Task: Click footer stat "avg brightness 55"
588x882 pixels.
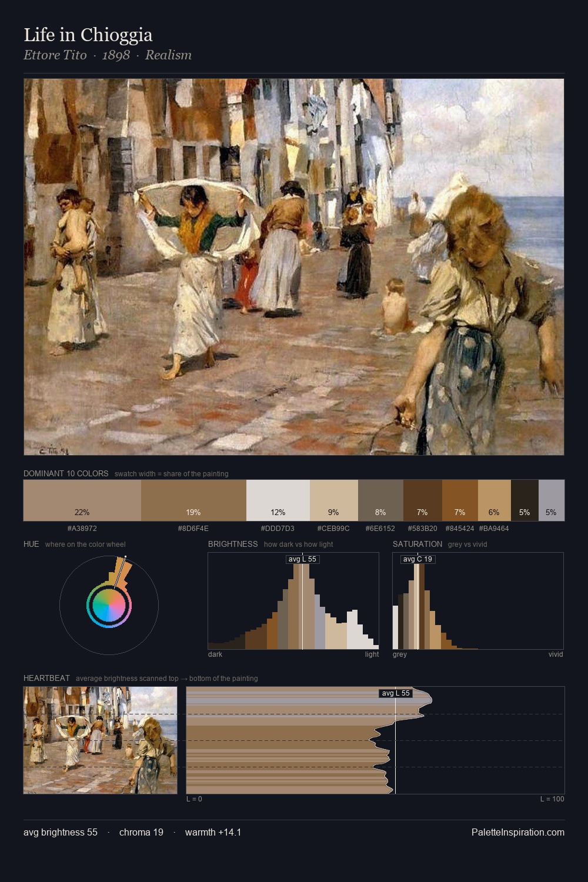Action: click(x=61, y=832)
